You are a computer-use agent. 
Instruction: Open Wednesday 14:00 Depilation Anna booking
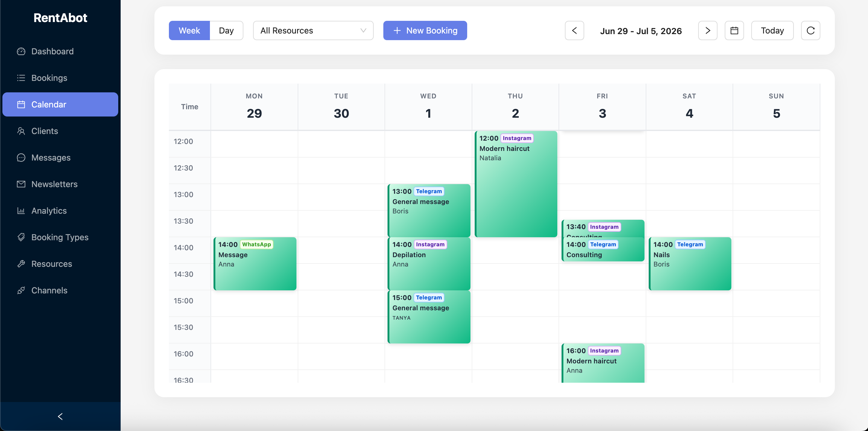429,264
